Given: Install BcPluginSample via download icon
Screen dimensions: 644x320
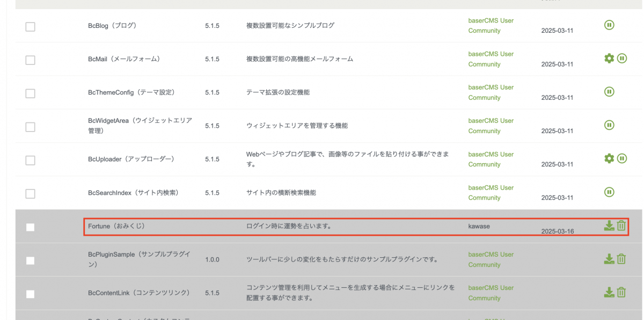Looking at the screenshot, I should 609,259.
